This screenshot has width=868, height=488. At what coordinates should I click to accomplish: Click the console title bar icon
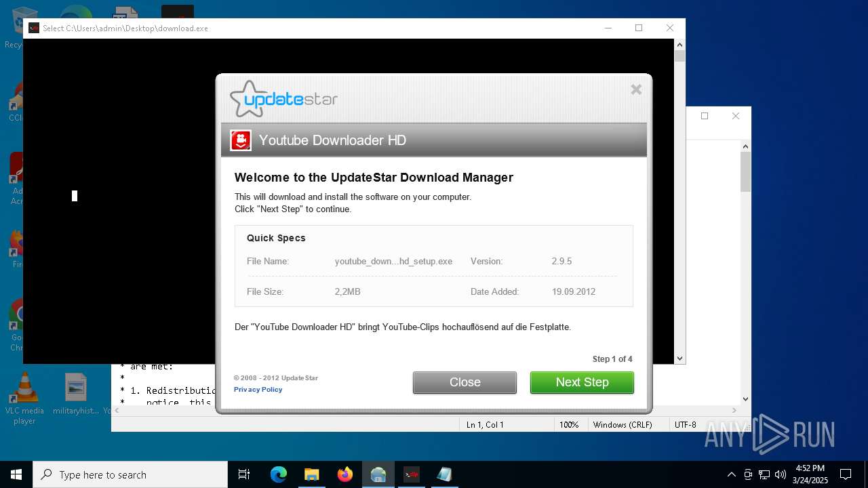point(34,28)
